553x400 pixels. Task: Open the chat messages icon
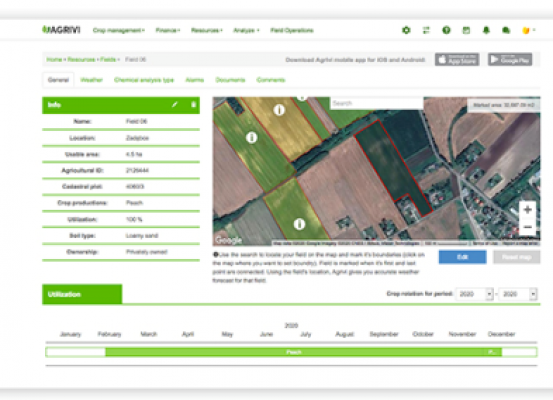click(506, 30)
